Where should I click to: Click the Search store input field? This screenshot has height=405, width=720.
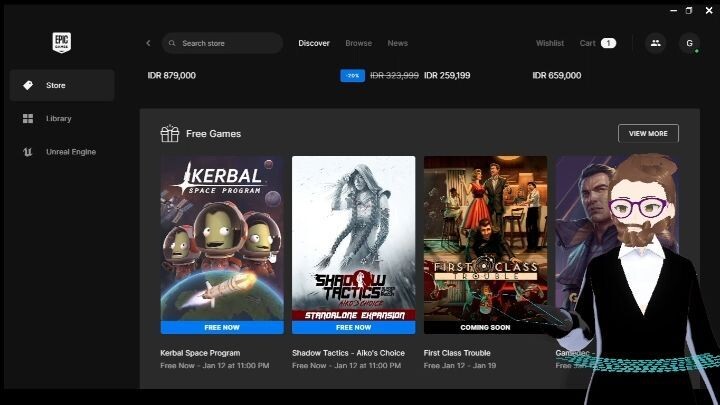point(223,43)
